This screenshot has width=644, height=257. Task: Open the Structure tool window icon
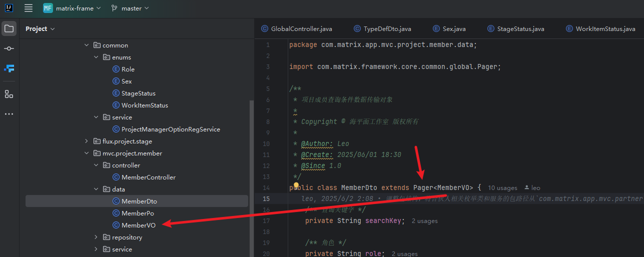[9, 94]
